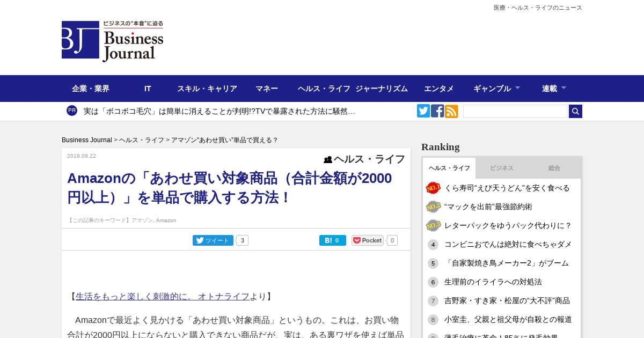
Task: Click アマゾン"あわせ買い"単品で買える？ breadcrumb text
Action: 224,140
